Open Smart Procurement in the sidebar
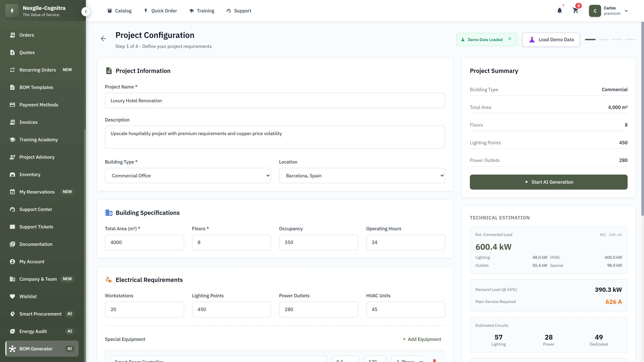Image resolution: width=644 pixels, height=362 pixels. pyautogui.click(x=40, y=314)
